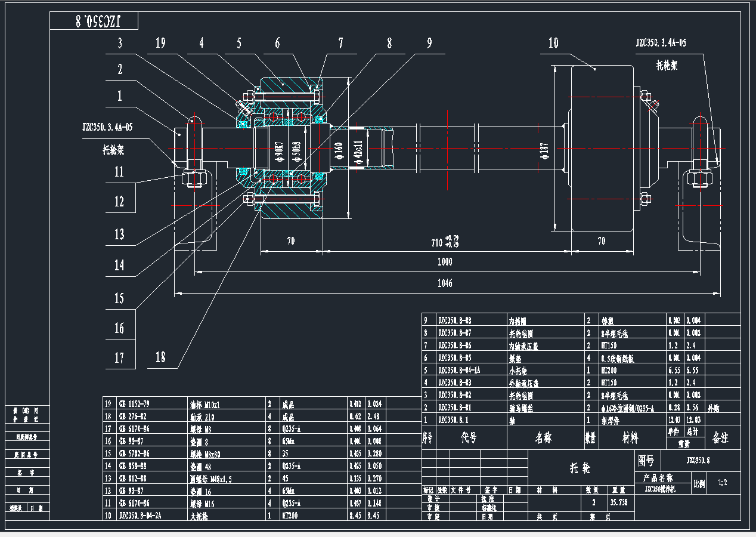Click the "M48x1.5" round nut name cell

[212, 479]
